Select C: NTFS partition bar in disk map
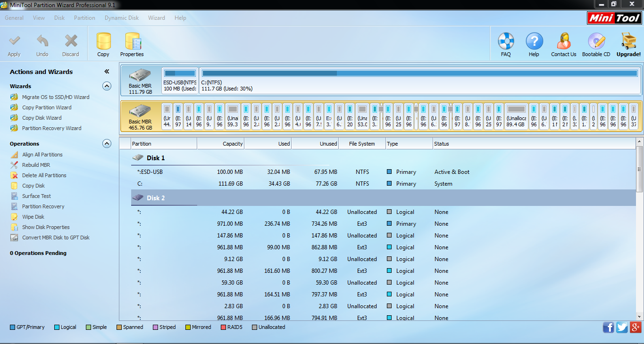Image resolution: width=644 pixels, height=344 pixels. (x=420, y=81)
